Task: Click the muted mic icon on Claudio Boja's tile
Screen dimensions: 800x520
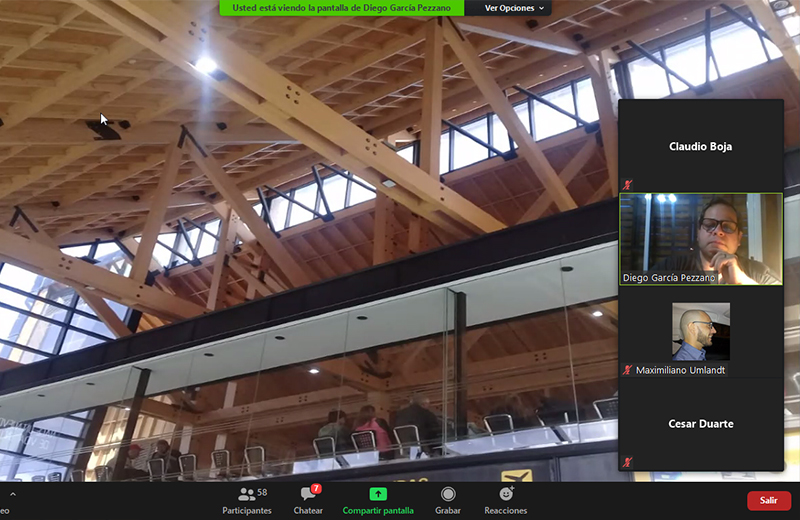Action: pos(628,185)
